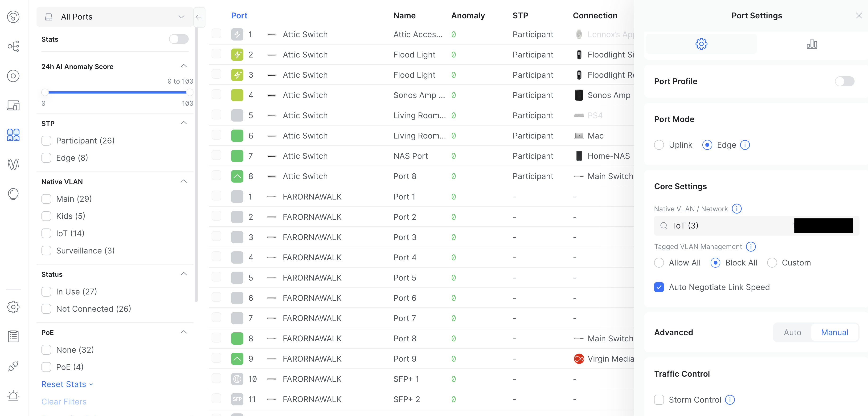Select Allow All tagged VLAN option

tap(659, 263)
